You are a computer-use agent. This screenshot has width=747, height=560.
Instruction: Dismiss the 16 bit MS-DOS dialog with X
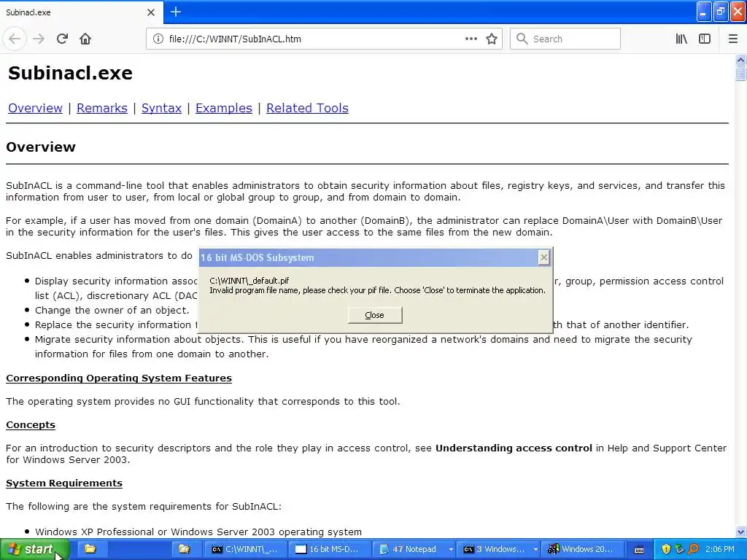coord(543,257)
